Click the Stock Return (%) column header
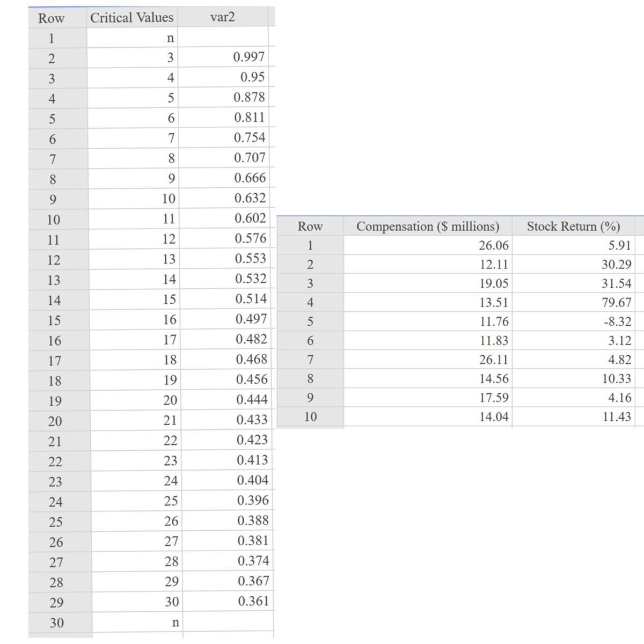The image size is (644, 644). click(x=573, y=226)
